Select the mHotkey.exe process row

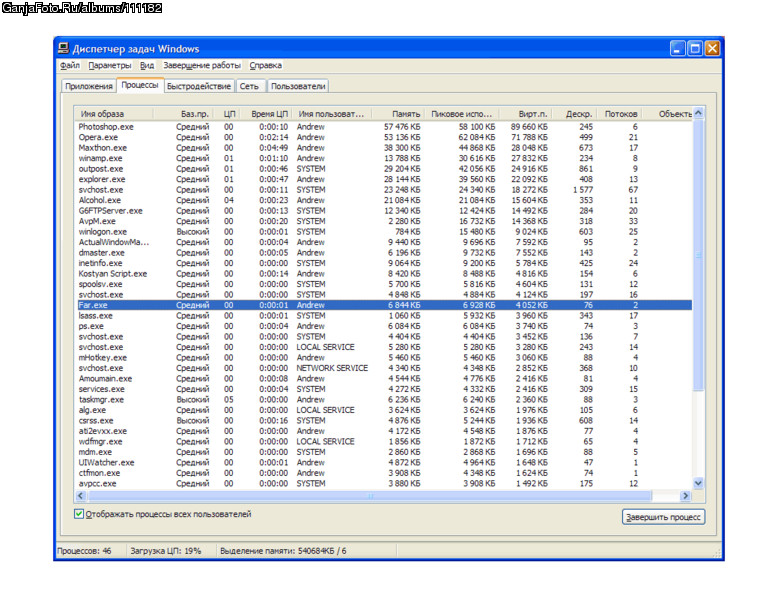point(384,357)
